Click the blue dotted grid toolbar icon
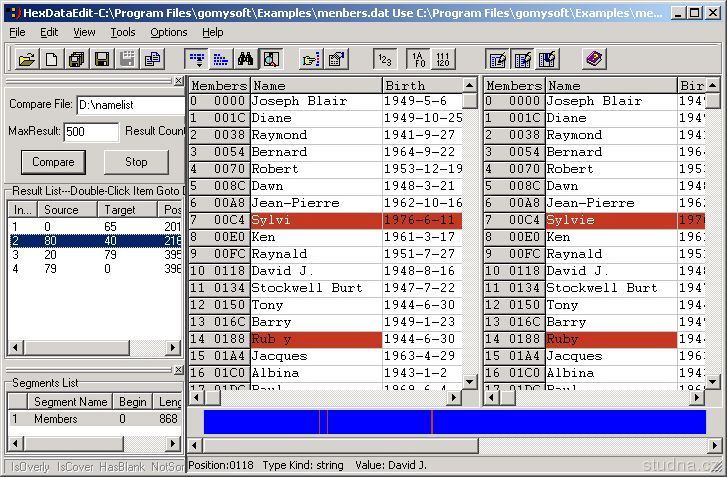 pos(221,59)
